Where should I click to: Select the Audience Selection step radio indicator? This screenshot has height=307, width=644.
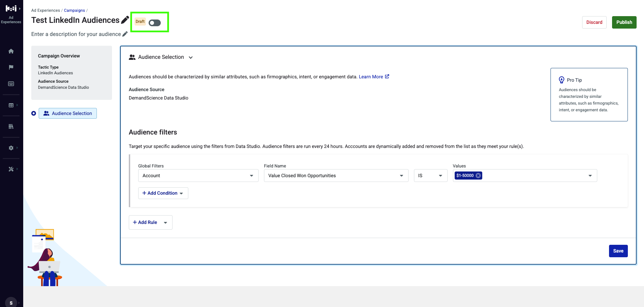point(34,113)
